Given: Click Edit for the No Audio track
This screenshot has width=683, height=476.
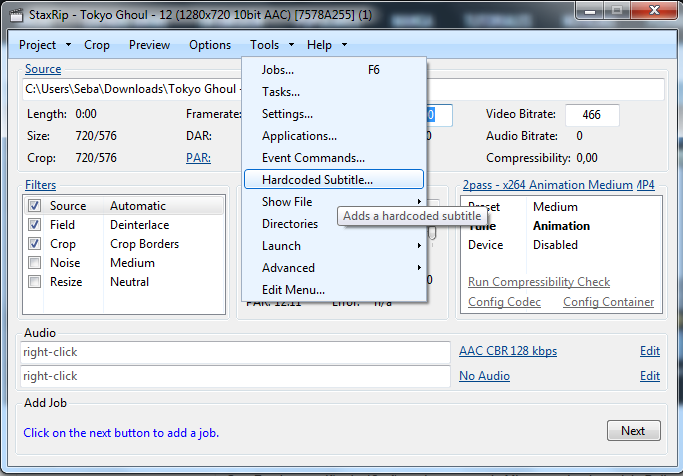Looking at the screenshot, I should [x=650, y=376].
